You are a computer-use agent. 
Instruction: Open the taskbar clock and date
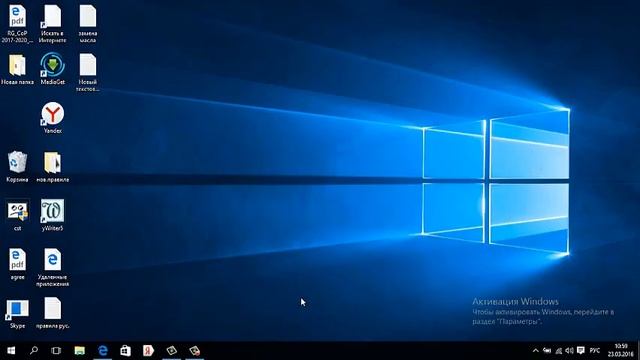(x=620, y=351)
